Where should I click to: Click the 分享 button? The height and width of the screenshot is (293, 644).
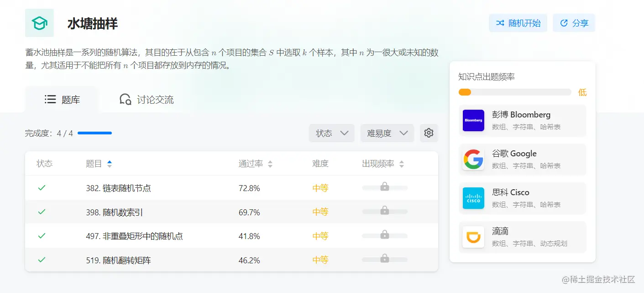coord(574,23)
